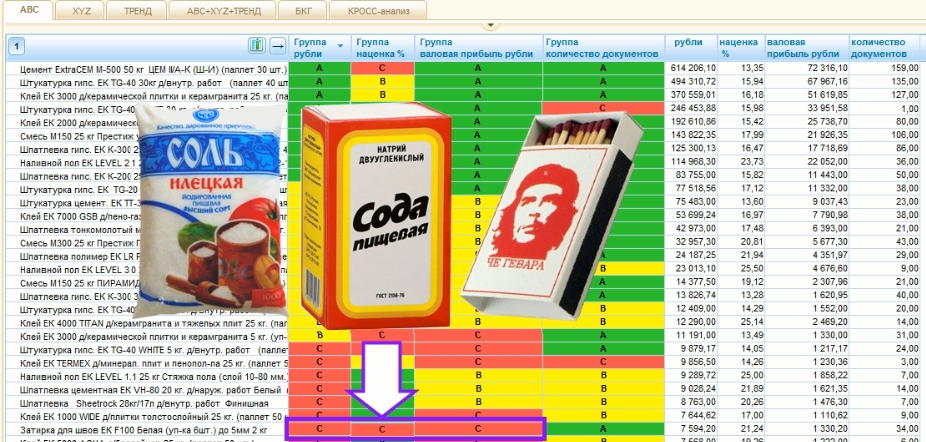926x442 pixels.
Task: Click the рубли column header
Action: 691,48
